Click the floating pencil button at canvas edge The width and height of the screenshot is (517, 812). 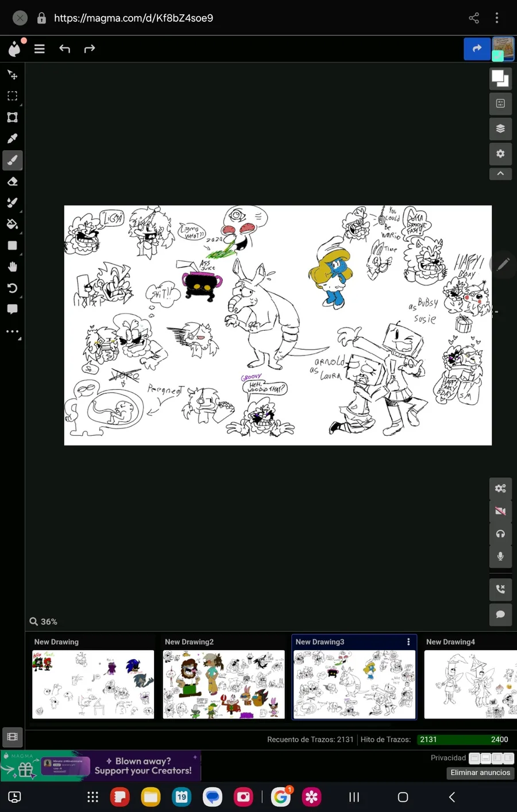[x=503, y=264]
